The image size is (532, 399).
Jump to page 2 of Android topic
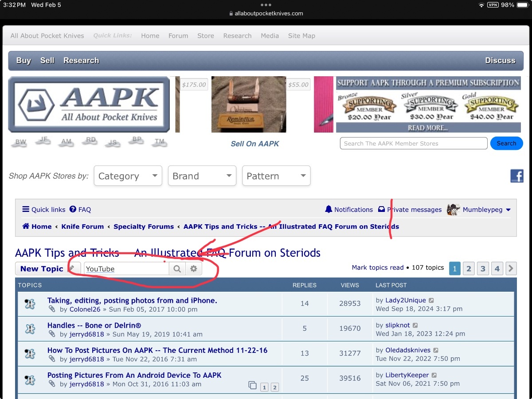[274, 387]
